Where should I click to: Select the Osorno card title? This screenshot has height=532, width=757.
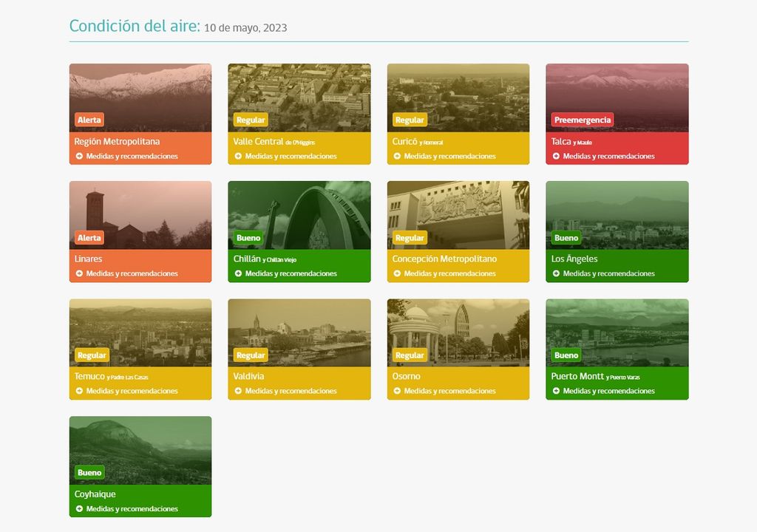tap(407, 376)
